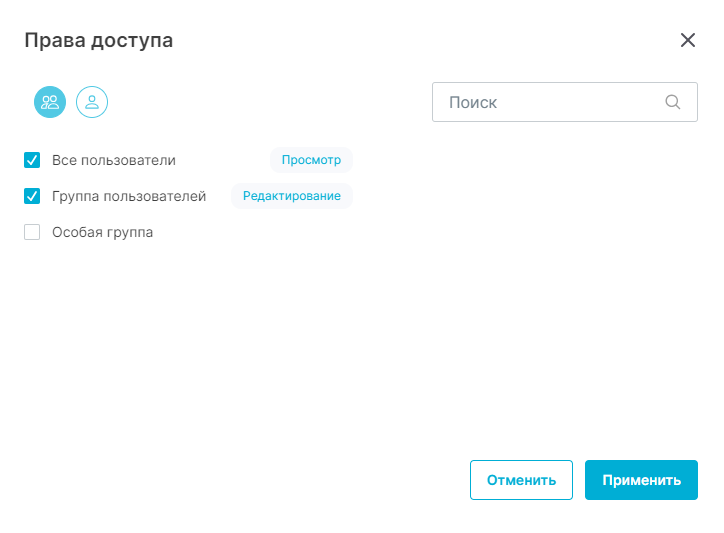
Task: Close the Права доступа dialog
Action: [x=688, y=41]
